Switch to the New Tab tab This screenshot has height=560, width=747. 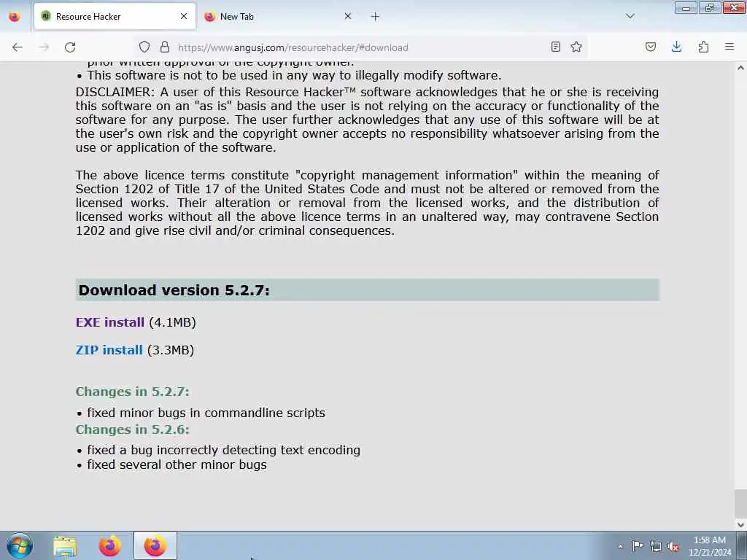(279, 16)
